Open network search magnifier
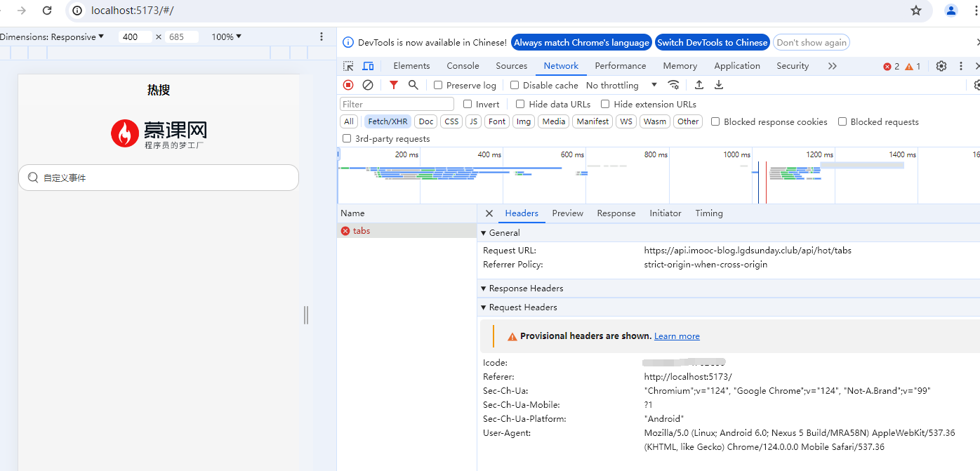The image size is (980, 471). click(x=413, y=85)
